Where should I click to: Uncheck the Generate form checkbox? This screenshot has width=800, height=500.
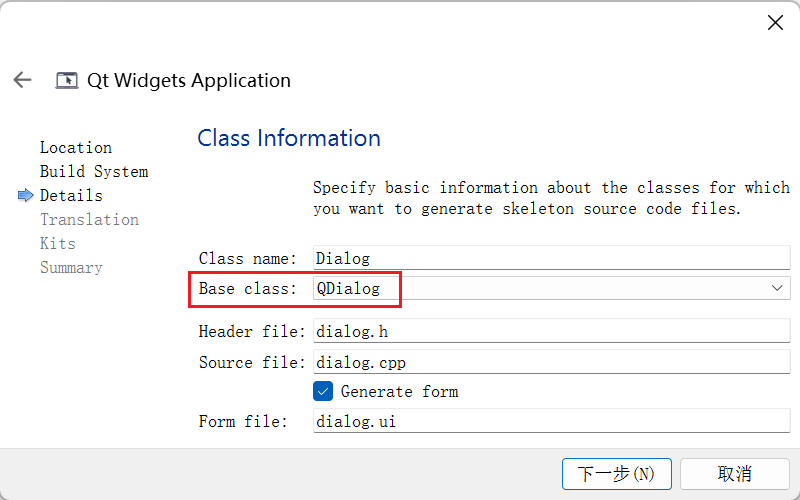coord(323,391)
